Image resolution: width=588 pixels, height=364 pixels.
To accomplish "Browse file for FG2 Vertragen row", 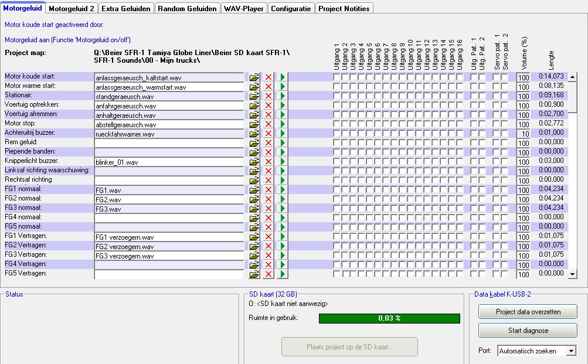I will tap(254, 246).
